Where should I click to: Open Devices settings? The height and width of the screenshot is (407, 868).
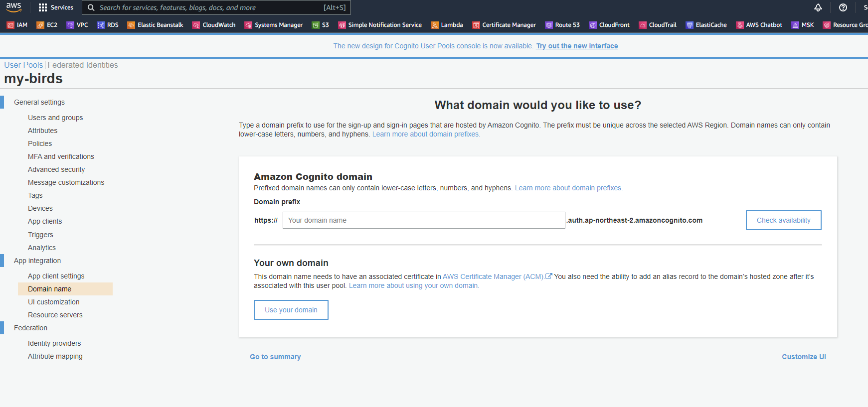pyautogui.click(x=40, y=208)
